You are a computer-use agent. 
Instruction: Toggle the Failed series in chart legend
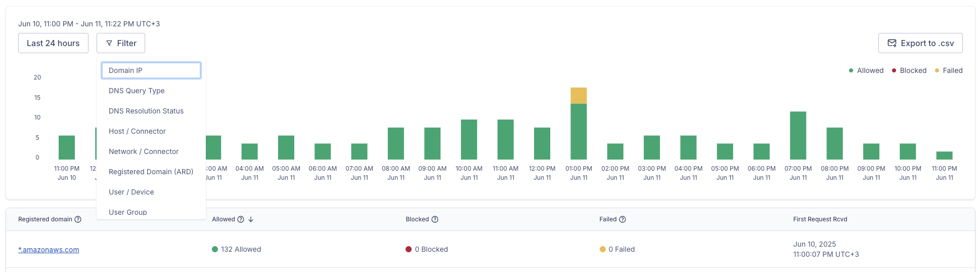pyautogui.click(x=948, y=70)
